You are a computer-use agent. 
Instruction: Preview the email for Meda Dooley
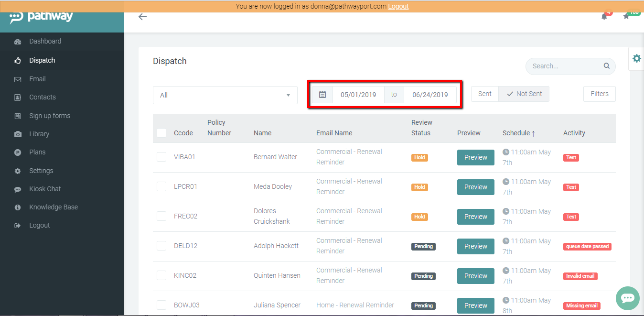[475, 187]
